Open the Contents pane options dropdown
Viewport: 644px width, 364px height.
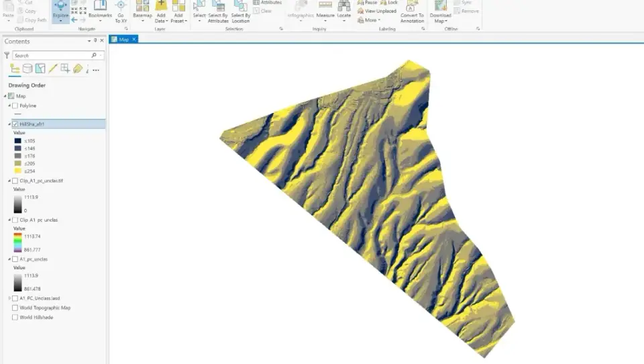click(x=89, y=41)
